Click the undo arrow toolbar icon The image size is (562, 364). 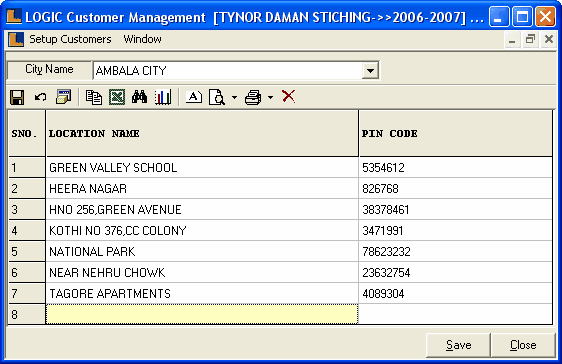(x=40, y=97)
